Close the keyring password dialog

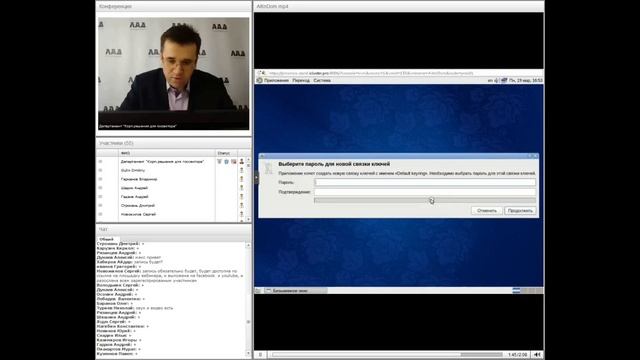(x=536, y=156)
